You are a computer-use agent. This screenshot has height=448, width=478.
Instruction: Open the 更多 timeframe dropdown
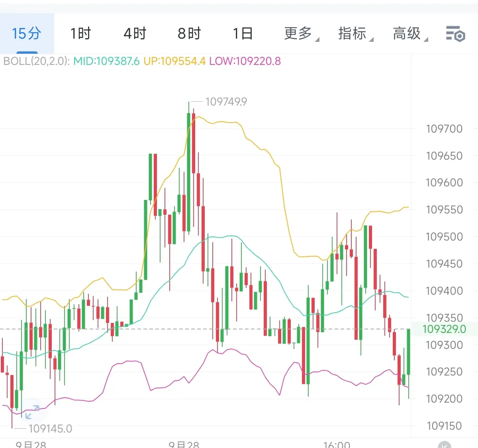(x=301, y=33)
